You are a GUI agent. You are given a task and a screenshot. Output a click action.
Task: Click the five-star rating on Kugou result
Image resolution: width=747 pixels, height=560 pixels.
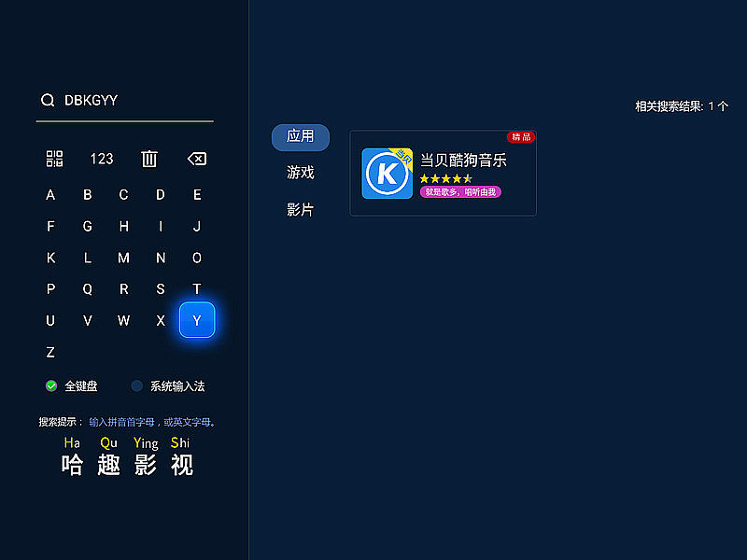(445, 178)
